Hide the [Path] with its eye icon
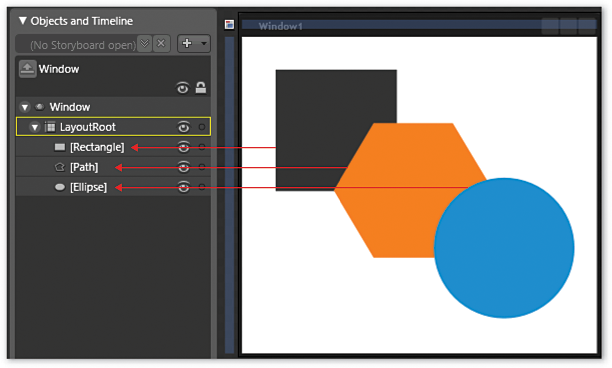Image resolution: width=612 pixels, height=368 pixels. pos(183,167)
